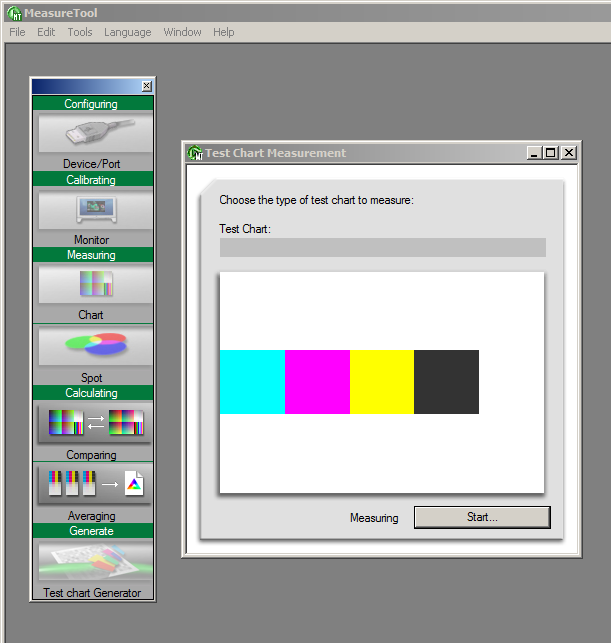Click the Comparing label
611x643 pixels.
(91, 455)
